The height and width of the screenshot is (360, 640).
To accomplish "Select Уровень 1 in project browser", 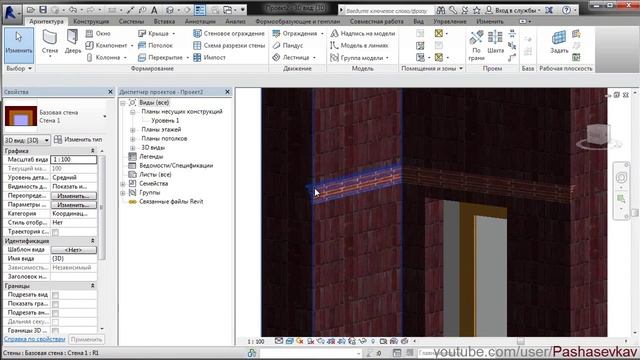I will click(165, 121).
